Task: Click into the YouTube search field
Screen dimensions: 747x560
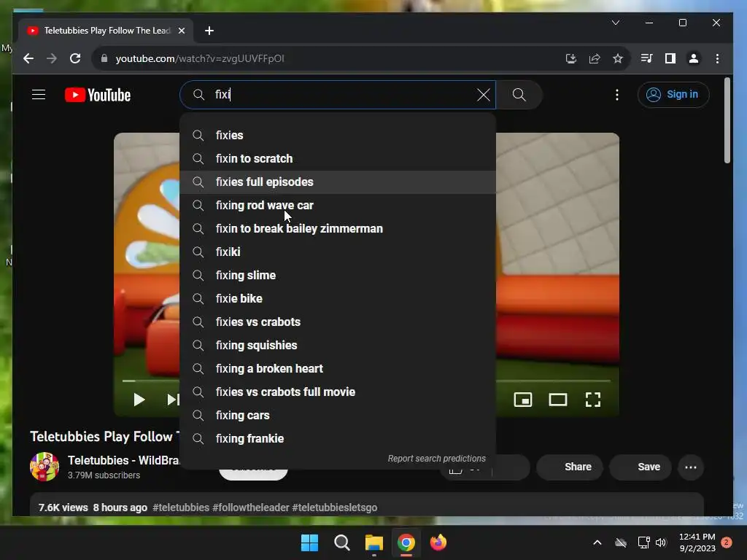Action: pos(338,95)
